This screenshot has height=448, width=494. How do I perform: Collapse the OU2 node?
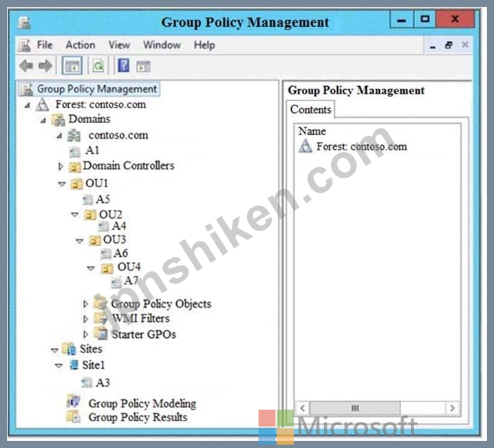[x=75, y=215]
